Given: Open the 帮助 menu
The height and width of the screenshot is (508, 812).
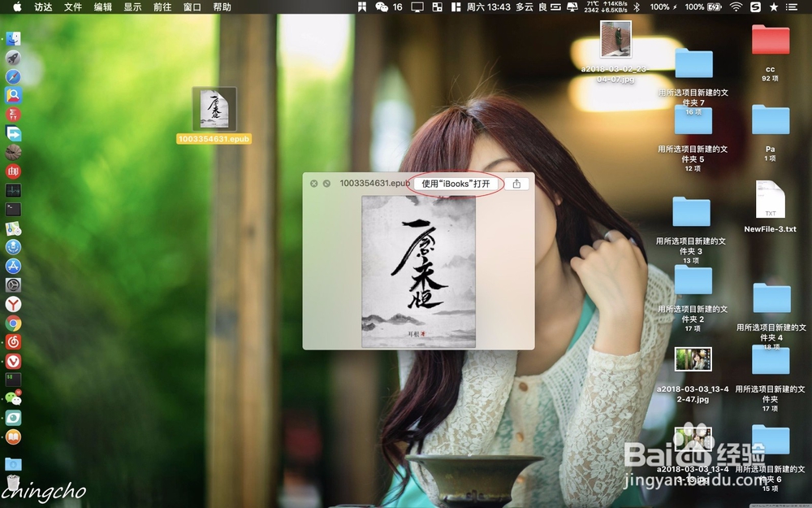Looking at the screenshot, I should pyautogui.click(x=221, y=7).
